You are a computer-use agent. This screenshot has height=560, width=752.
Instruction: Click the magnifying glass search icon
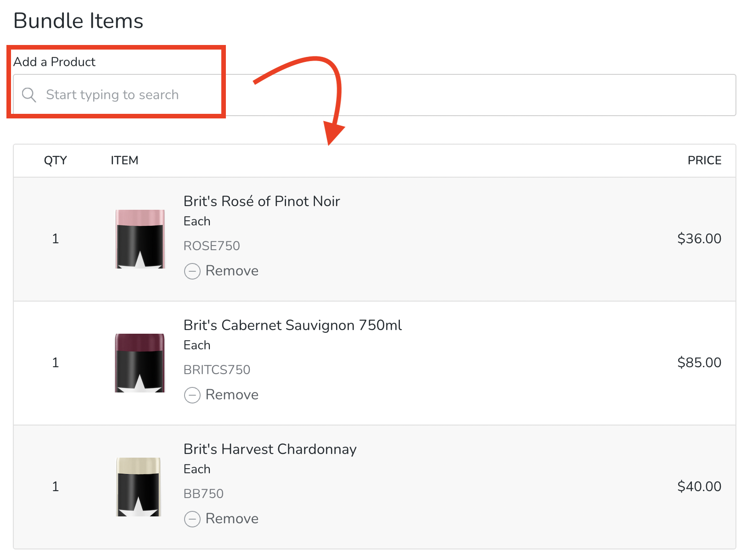(x=29, y=95)
